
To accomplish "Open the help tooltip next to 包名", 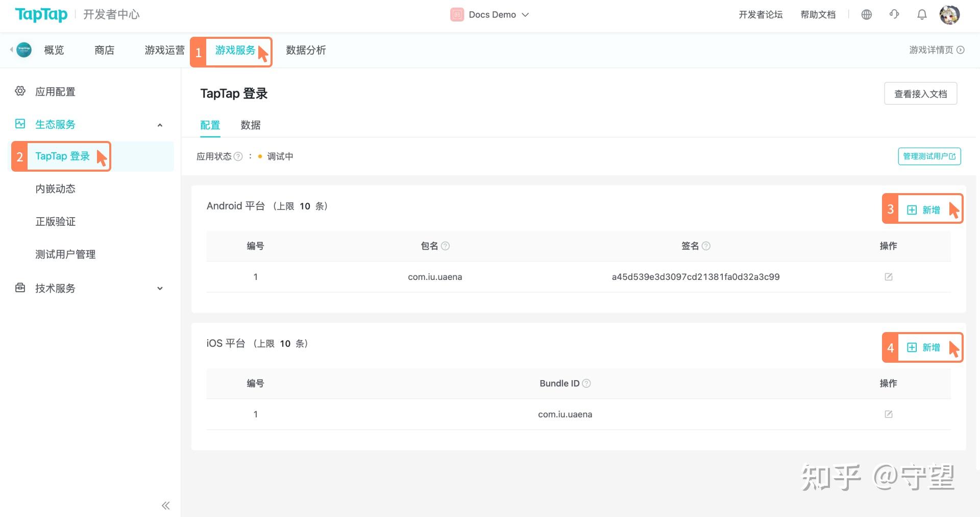I will point(446,246).
